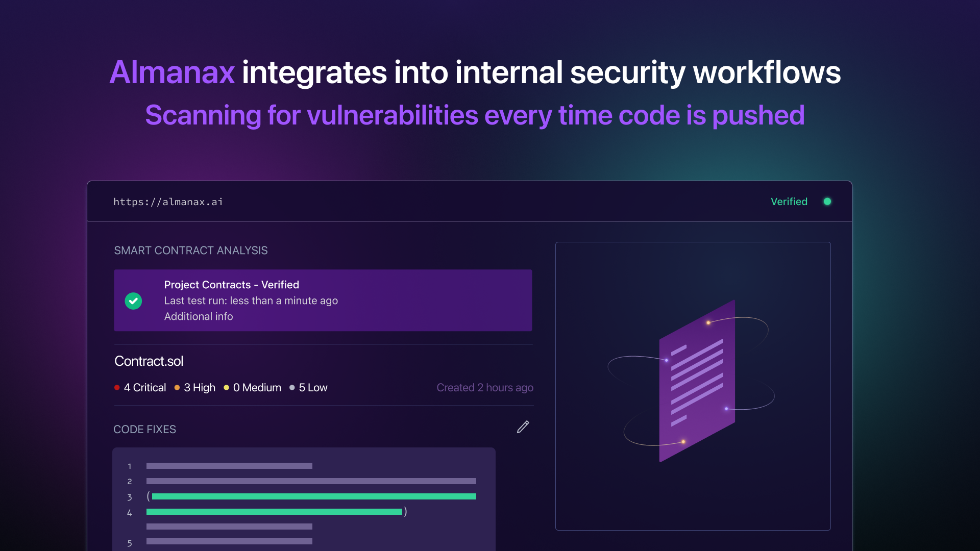Toggle the green Verified status indicator
980x551 pixels.
click(827, 202)
